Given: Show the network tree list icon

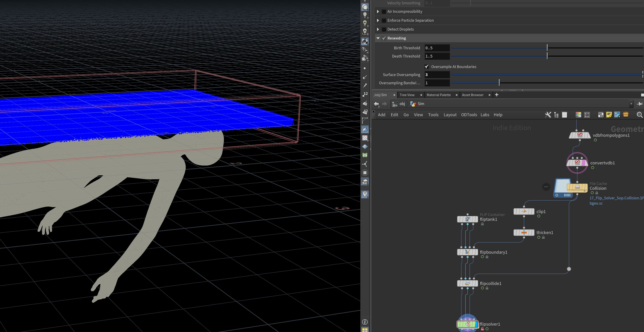Looking at the screenshot, I should click(556, 115).
